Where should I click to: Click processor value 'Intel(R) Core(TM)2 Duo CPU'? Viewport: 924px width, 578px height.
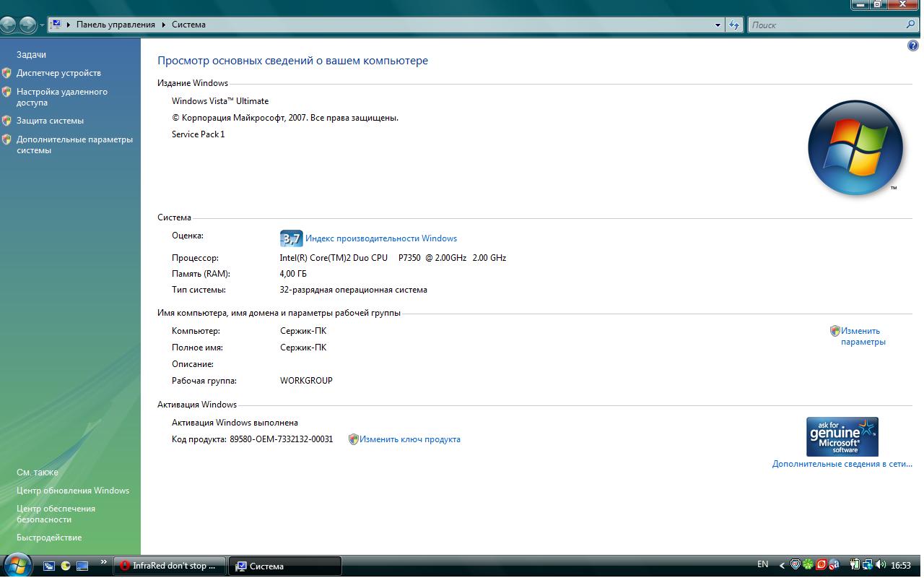coord(334,258)
